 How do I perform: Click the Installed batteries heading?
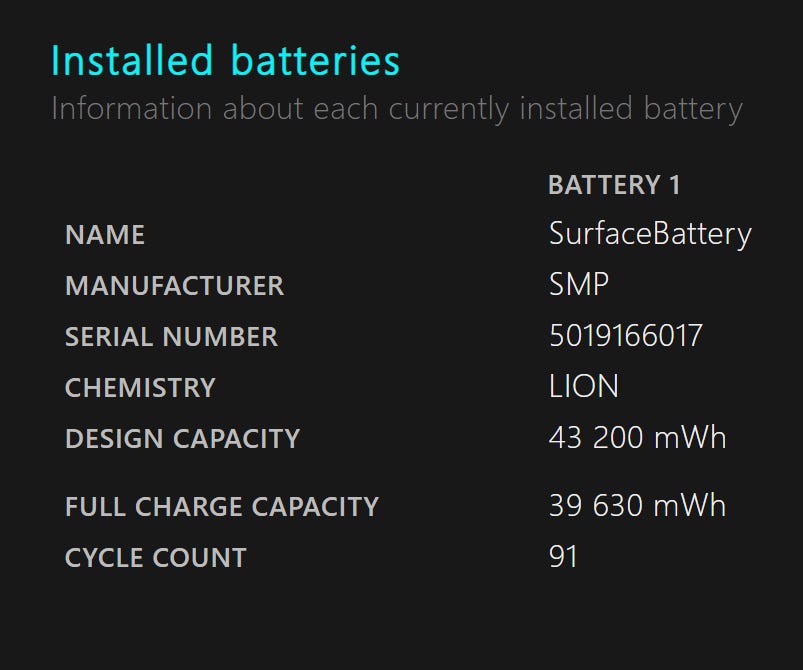[x=225, y=61]
